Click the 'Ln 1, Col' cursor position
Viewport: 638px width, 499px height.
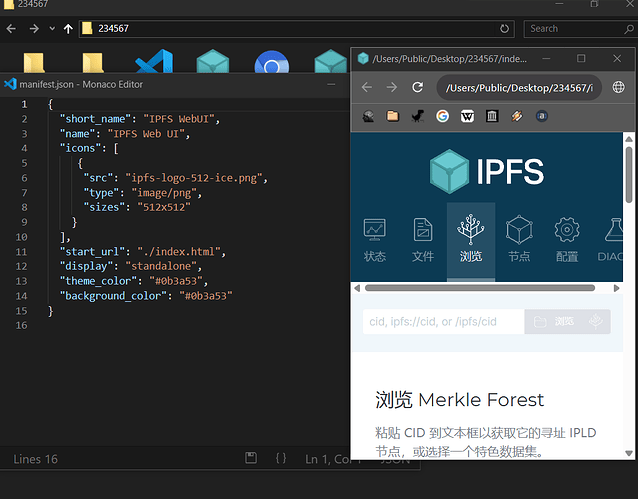tap(328, 459)
